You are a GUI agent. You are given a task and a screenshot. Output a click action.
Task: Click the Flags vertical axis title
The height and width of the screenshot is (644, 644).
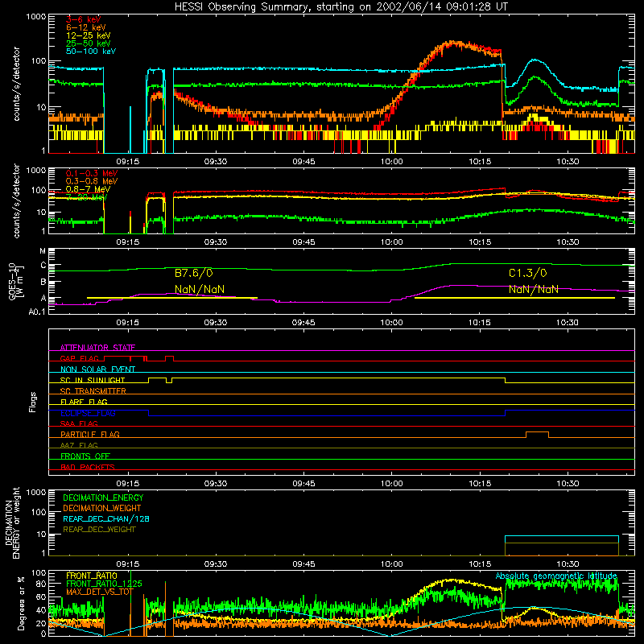33,402
